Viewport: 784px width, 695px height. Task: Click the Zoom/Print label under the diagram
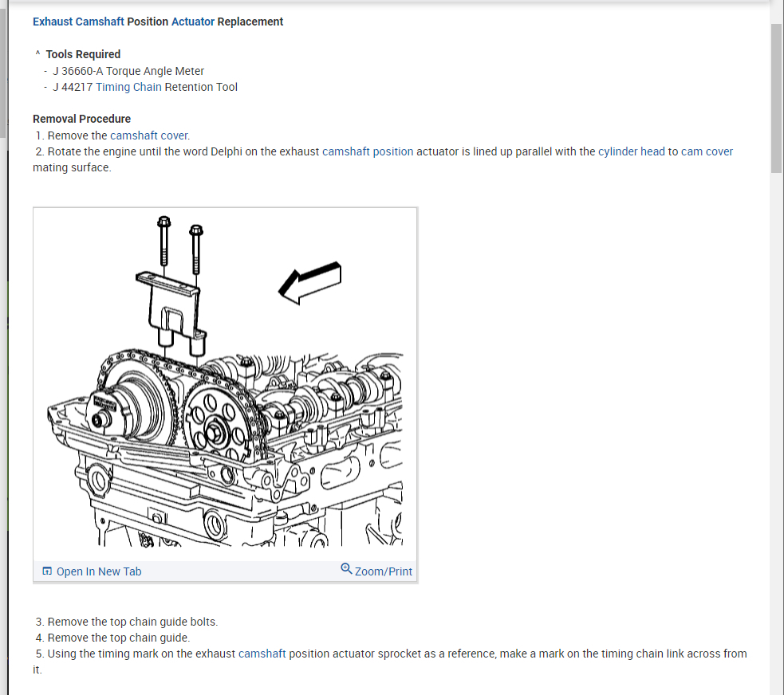384,571
